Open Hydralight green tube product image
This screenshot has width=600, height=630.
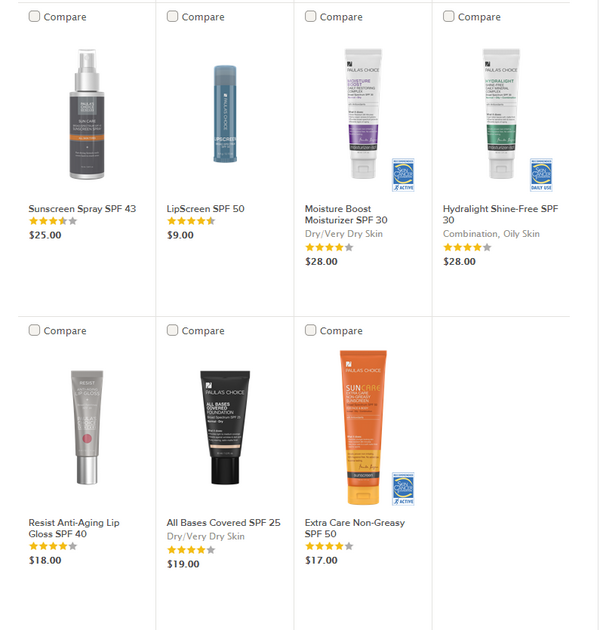501,114
